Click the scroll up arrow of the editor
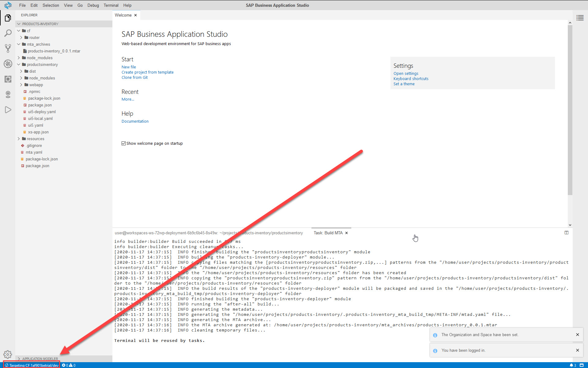588x368 pixels. (x=570, y=23)
